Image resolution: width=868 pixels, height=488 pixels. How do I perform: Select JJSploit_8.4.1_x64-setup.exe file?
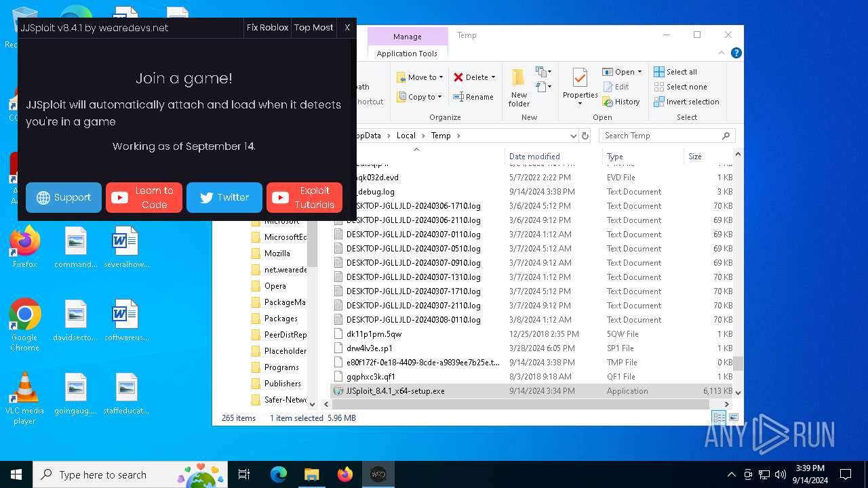pos(532,391)
